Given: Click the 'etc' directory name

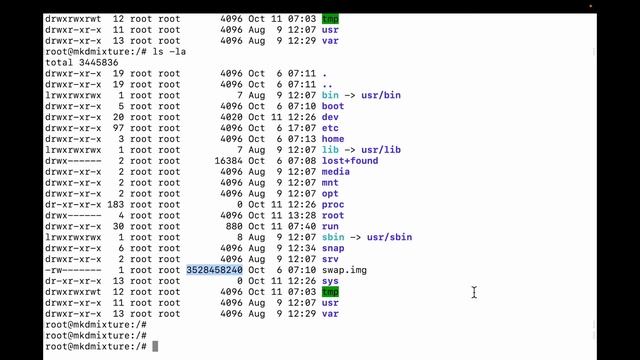Looking at the screenshot, I should tap(330, 128).
